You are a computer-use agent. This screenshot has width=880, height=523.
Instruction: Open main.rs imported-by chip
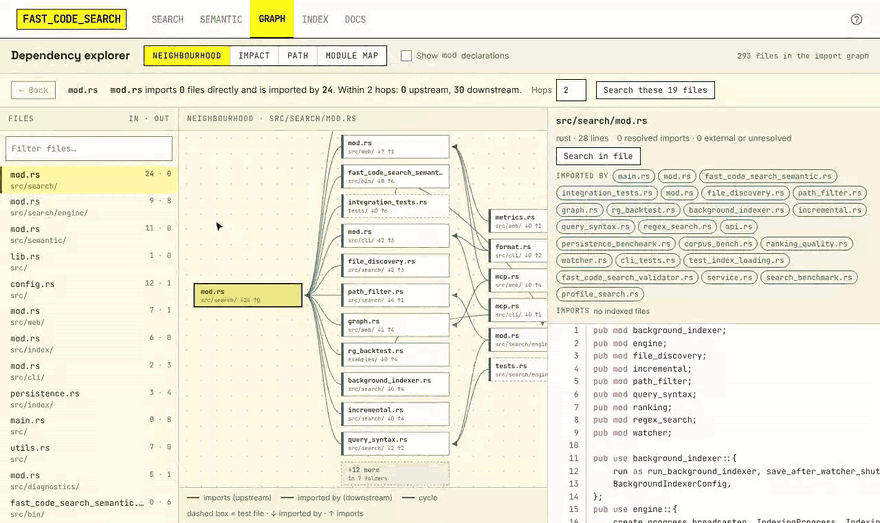coord(634,176)
